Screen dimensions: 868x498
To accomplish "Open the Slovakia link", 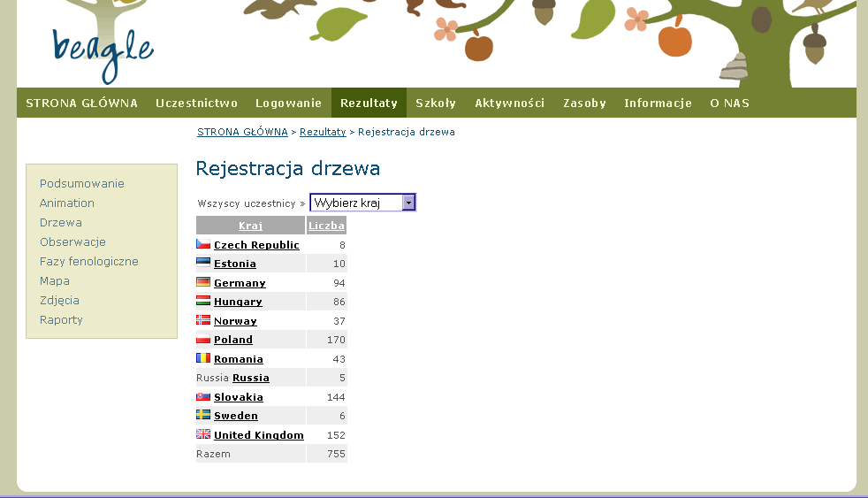I will tap(239, 397).
